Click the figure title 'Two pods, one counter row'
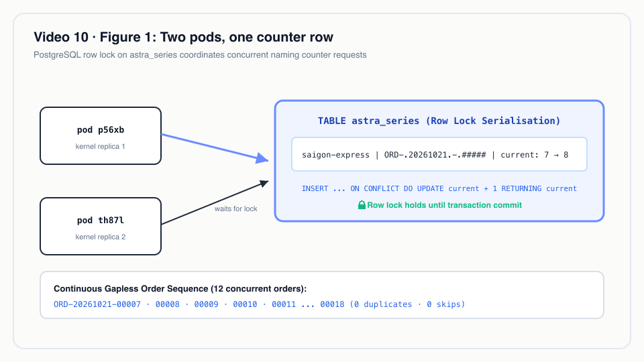 [183, 37]
